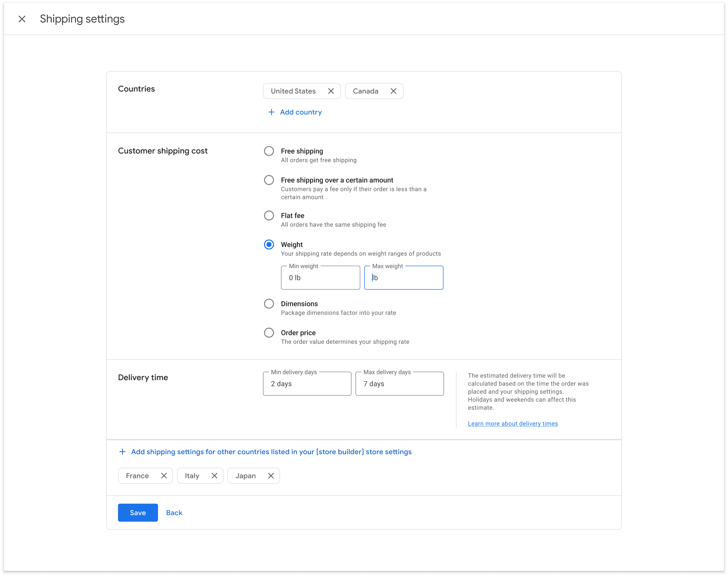
Task: Remove United States from Countries
Action: 330,91
